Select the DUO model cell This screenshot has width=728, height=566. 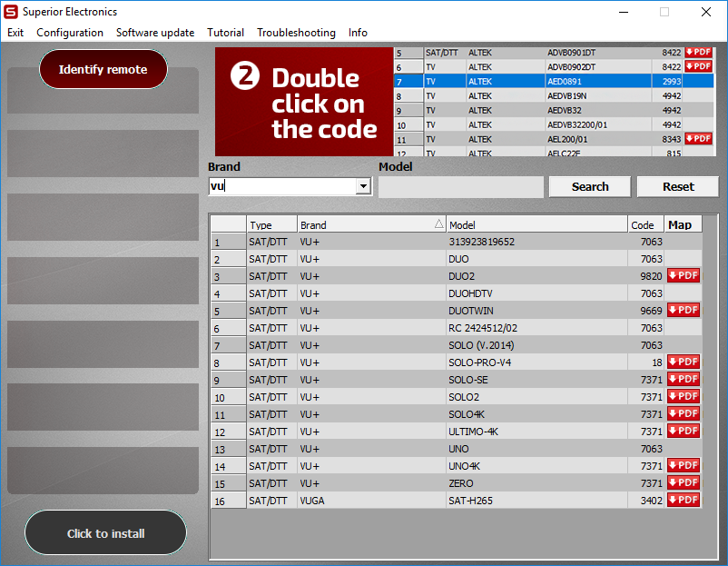click(x=536, y=259)
